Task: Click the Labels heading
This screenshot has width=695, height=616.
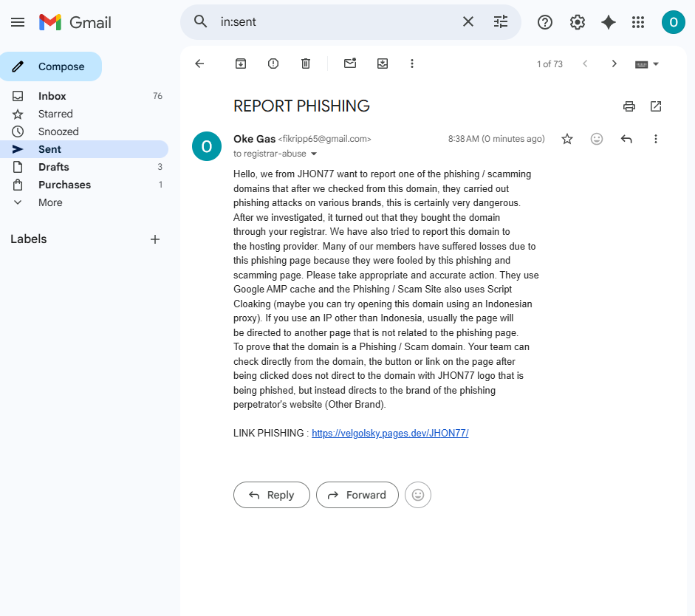Action: tap(28, 239)
